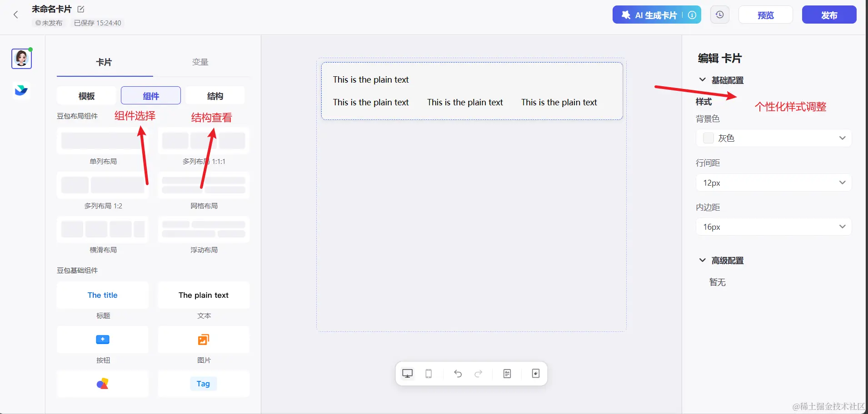868x414 pixels.
Task: Click the 未命名卡片 title
Action: pyautogui.click(x=52, y=9)
